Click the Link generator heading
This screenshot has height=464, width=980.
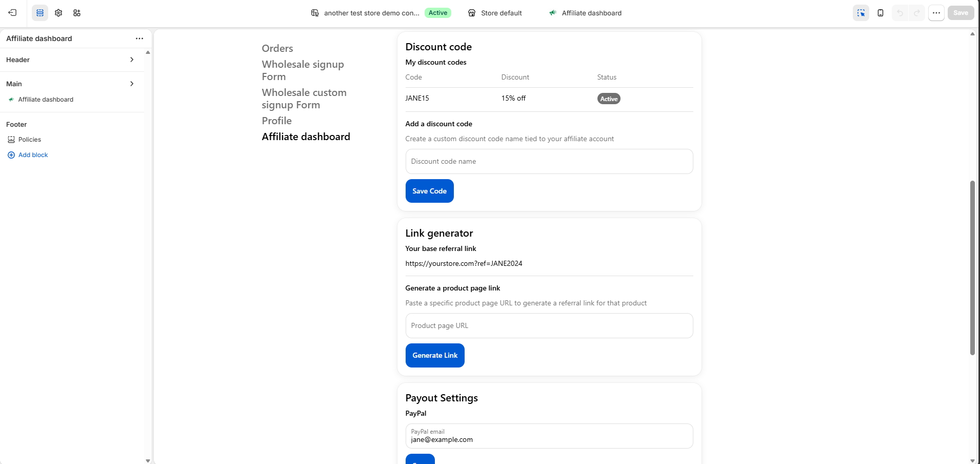pyautogui.click(x=439, y=233)
